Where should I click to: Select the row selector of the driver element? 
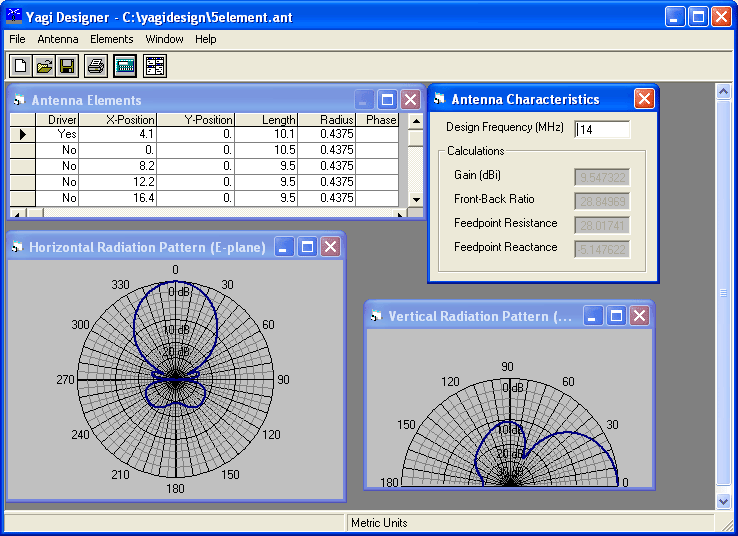(x=23, y=135)
